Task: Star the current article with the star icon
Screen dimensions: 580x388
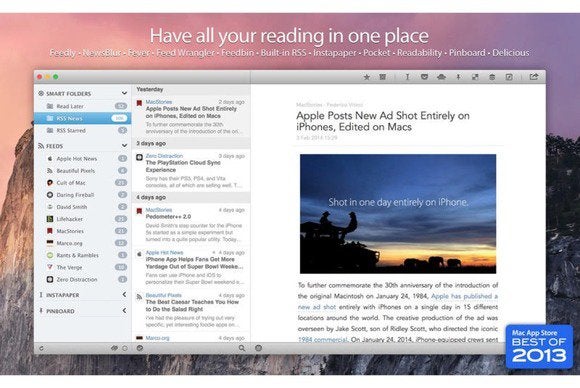Action: [x=367, y=77]
